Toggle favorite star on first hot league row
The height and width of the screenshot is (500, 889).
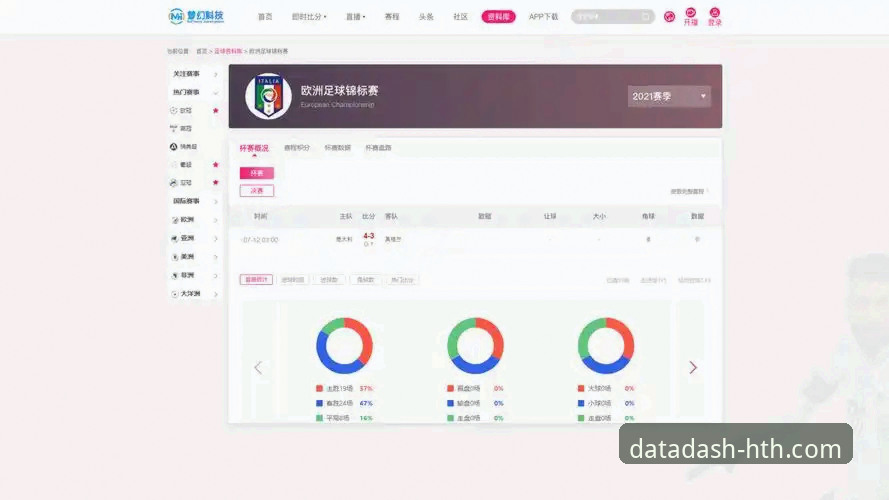[215, 111]
